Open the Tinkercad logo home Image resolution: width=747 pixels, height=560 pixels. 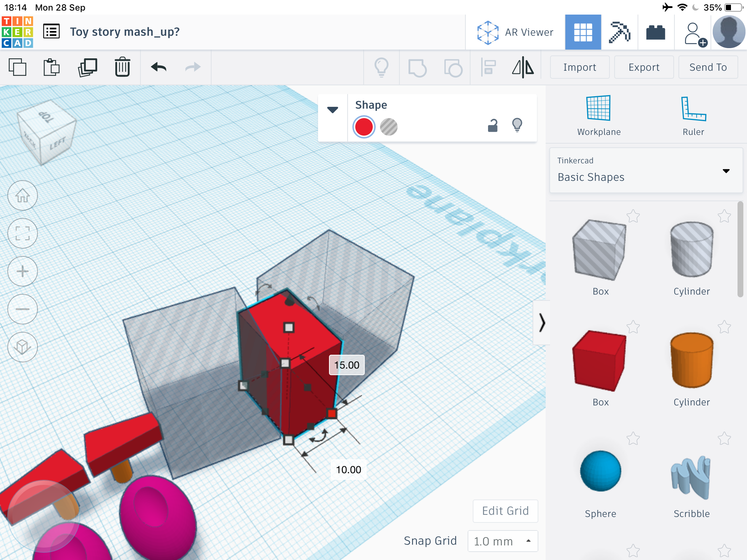tap(18, 32)
